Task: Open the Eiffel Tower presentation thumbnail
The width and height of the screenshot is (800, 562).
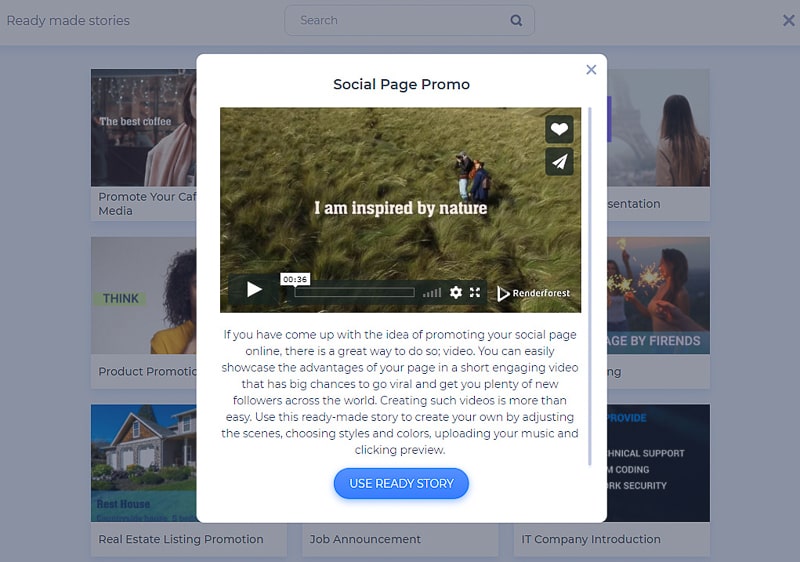Action: coord(658,127)
